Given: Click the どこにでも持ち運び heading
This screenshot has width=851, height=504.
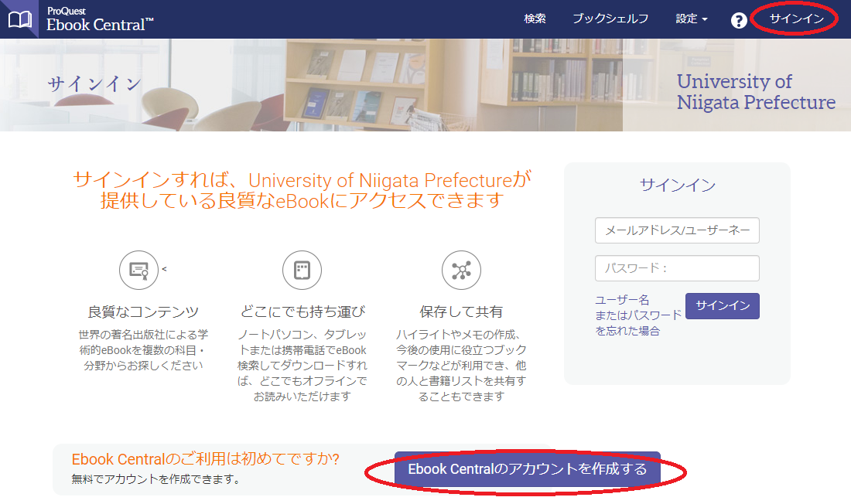Looking at the screenshot, I should (x=302, y=312).
